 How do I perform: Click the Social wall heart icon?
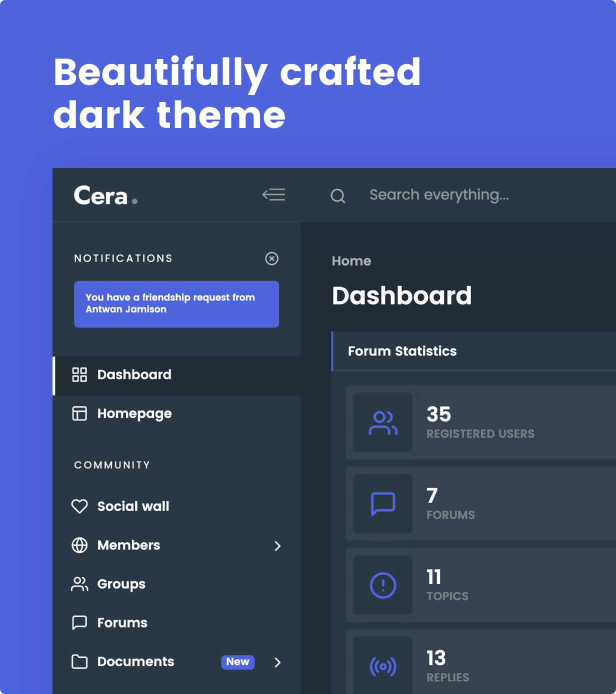click(79, 506)
